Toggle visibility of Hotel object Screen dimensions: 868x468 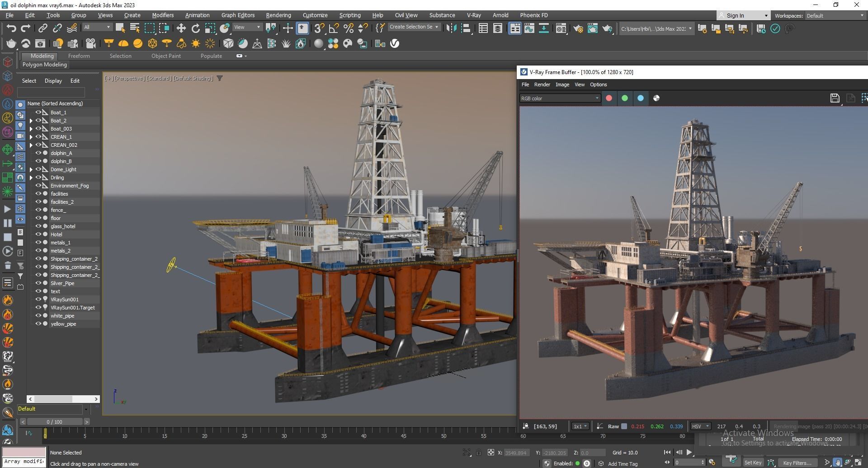coord(38,234)
